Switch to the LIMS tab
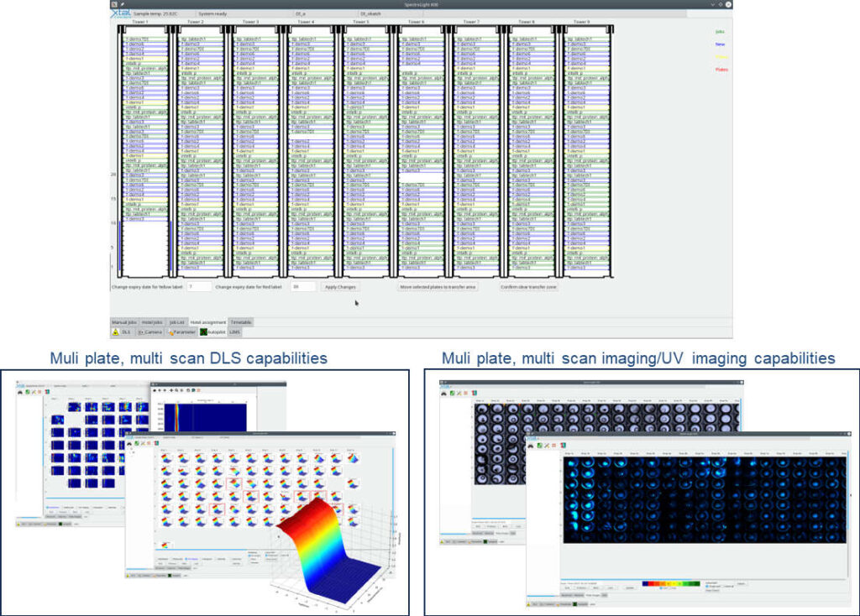The image size is (860, 616). point(235,332)
